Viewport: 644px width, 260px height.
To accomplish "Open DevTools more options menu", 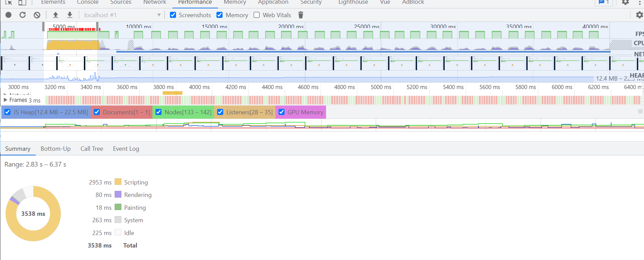I will [x=640, y=2].
